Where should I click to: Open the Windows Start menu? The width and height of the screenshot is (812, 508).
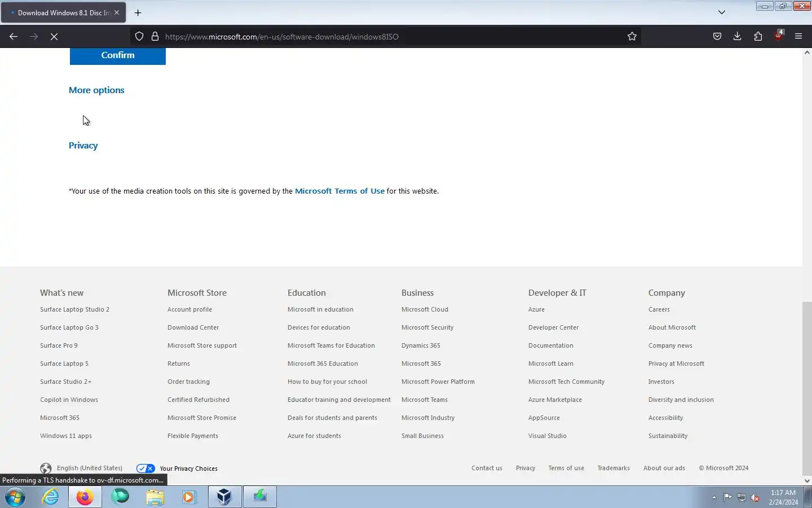15,497
